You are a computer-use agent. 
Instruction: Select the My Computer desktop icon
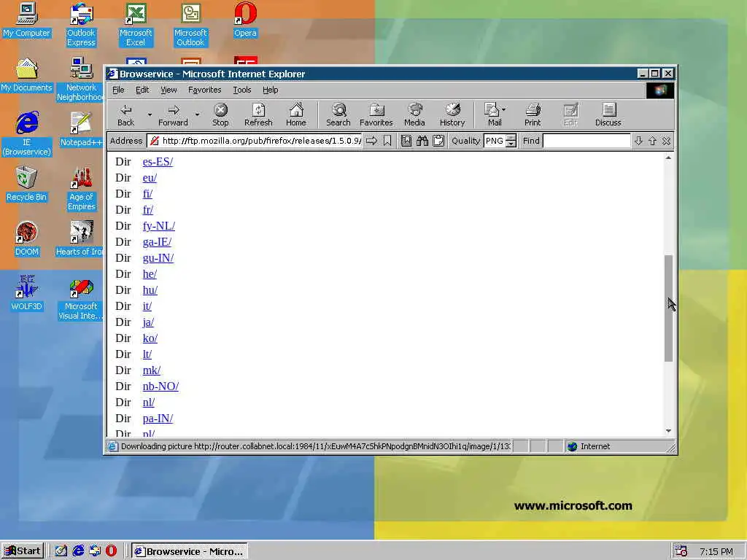(27, 20)
